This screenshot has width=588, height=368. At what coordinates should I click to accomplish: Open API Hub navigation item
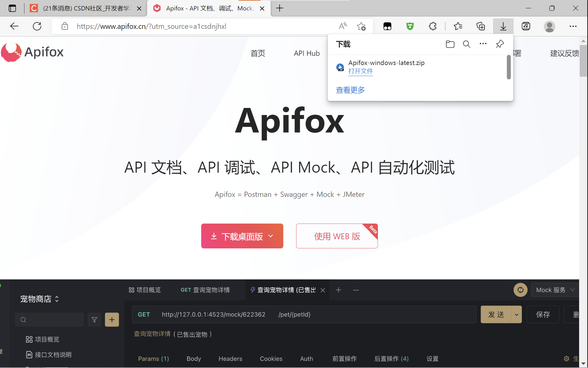click(307, 53)
